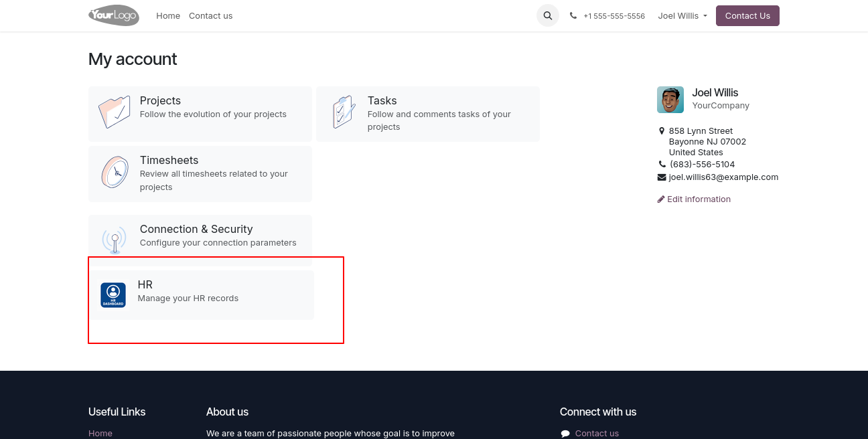The width and height of the screenshot is (868, 439).
Task: Open the Projects folder icon
Action: 115,112
